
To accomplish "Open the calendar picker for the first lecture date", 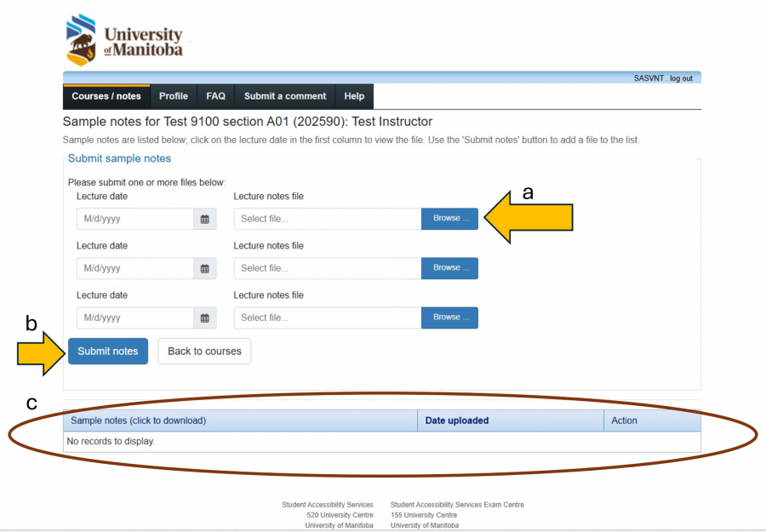I will 204,219.
